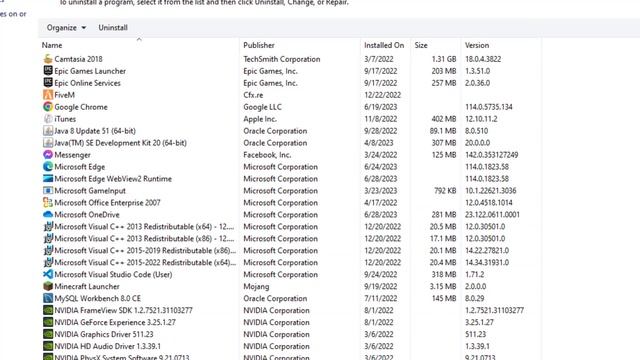Image resolution: width=640 pixels, height=360 pixels.
Task: Click the Uninstall toolbar button
Action: 113,27
